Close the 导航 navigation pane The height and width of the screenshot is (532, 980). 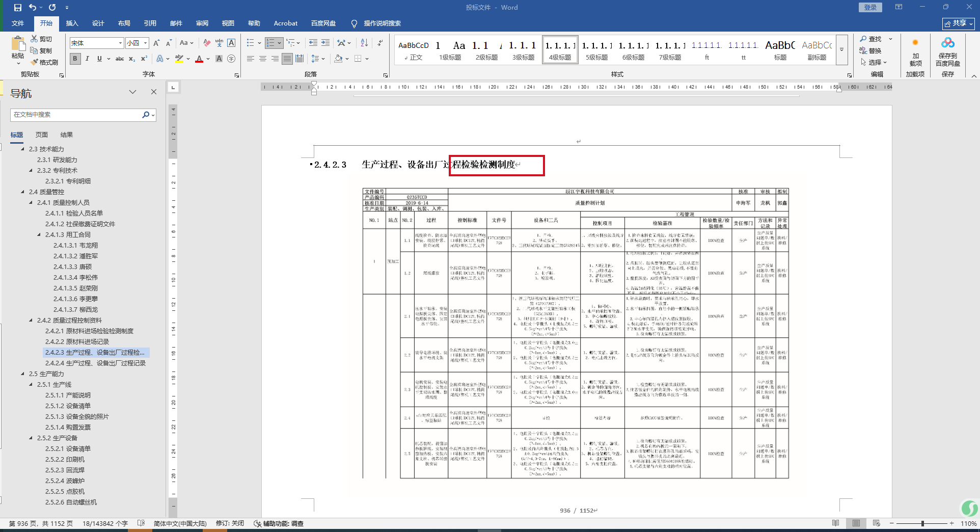(154, 92)
